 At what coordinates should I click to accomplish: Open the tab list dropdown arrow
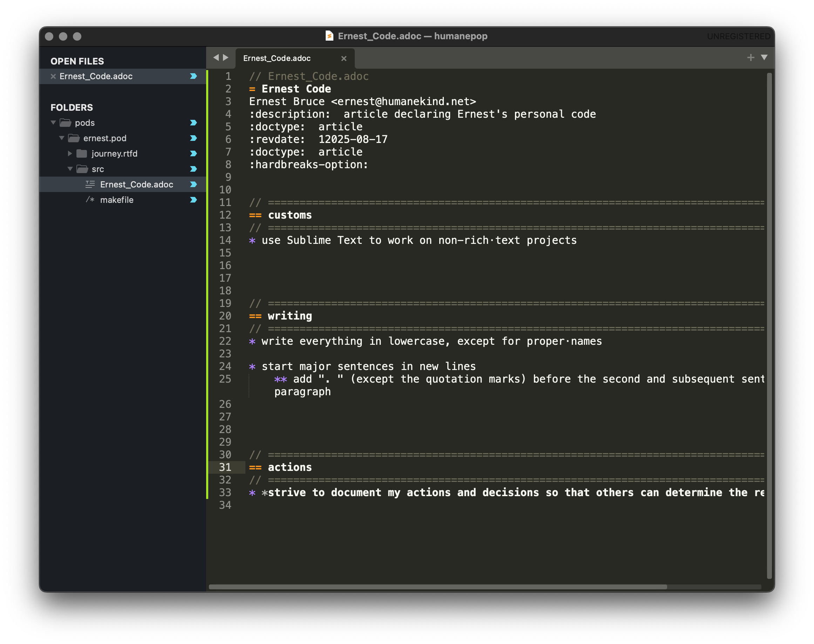(764, 58)
